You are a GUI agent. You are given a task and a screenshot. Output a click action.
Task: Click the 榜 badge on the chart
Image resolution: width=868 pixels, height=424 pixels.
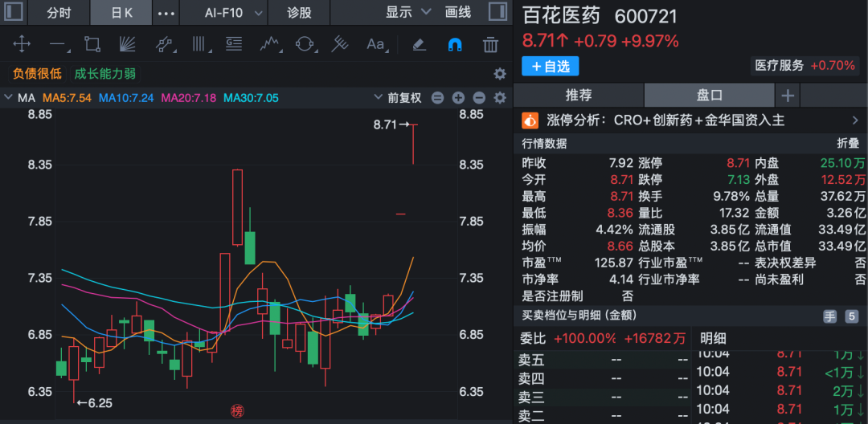click(237, 410)
